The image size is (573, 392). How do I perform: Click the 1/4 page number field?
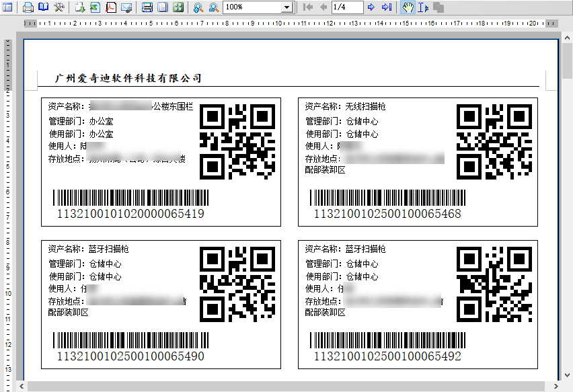[x=348, y=7]
